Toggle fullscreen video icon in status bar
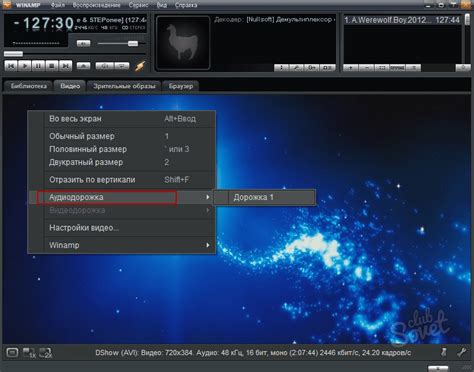 click(x=12, y=352)
